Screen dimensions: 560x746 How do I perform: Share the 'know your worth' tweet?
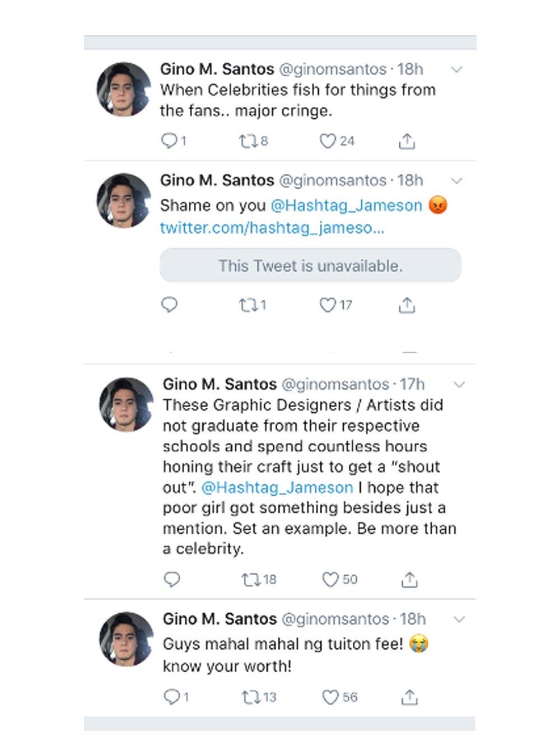click(x=409, y=697)
